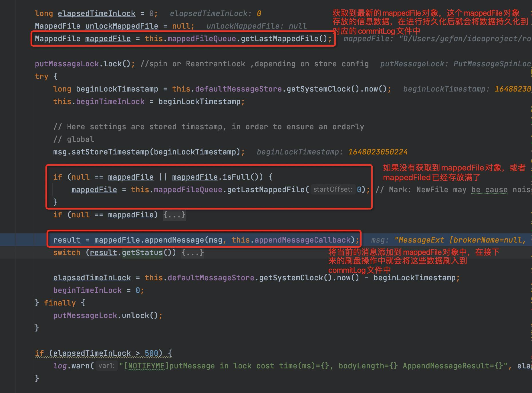Viewport: 532px width, 393px height.
Task: Click 'mappedFileQueue' inside the isFull if-block
Action: click(188, 190)
